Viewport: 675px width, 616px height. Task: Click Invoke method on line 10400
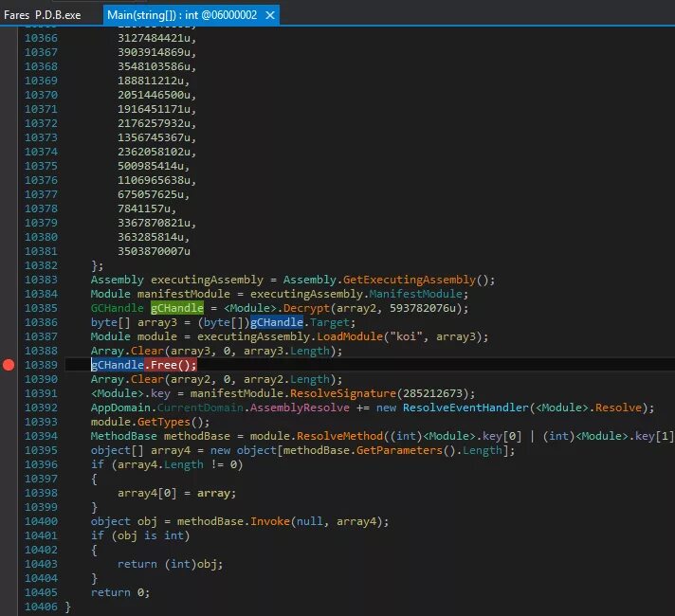tap(270, 521)
